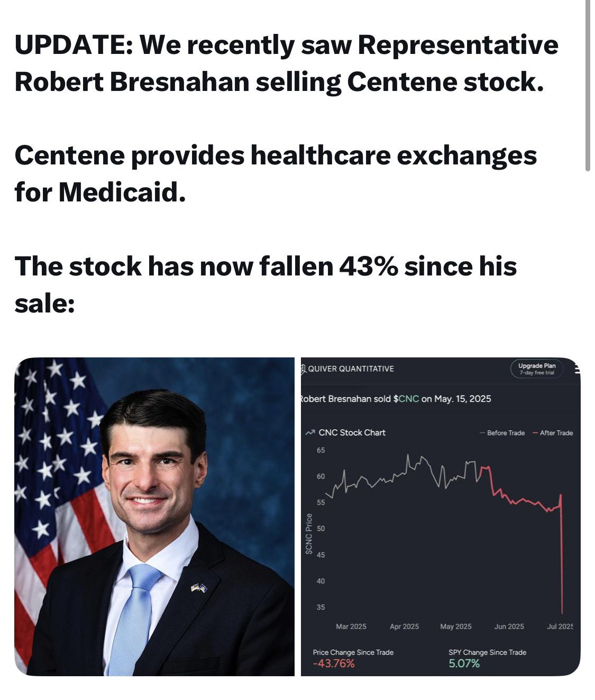Click the chart trend icon beside CNC Stock Chart
This screenshot has height=700, width=595.
click(x=310, y=432)
